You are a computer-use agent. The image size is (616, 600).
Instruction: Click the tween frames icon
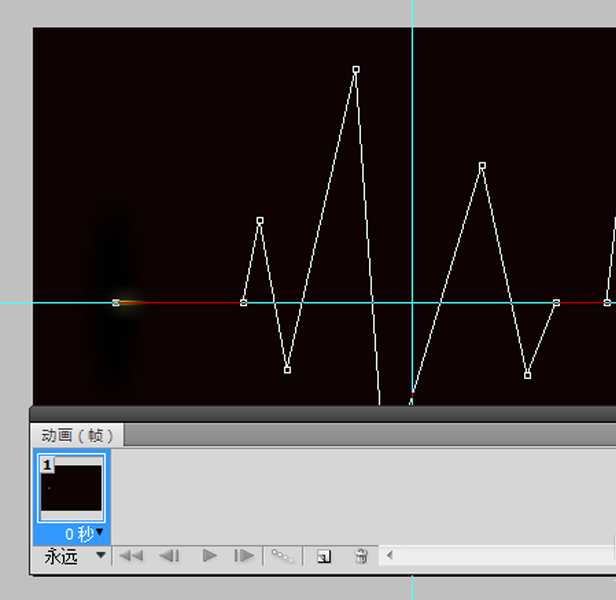click(284, 557)
